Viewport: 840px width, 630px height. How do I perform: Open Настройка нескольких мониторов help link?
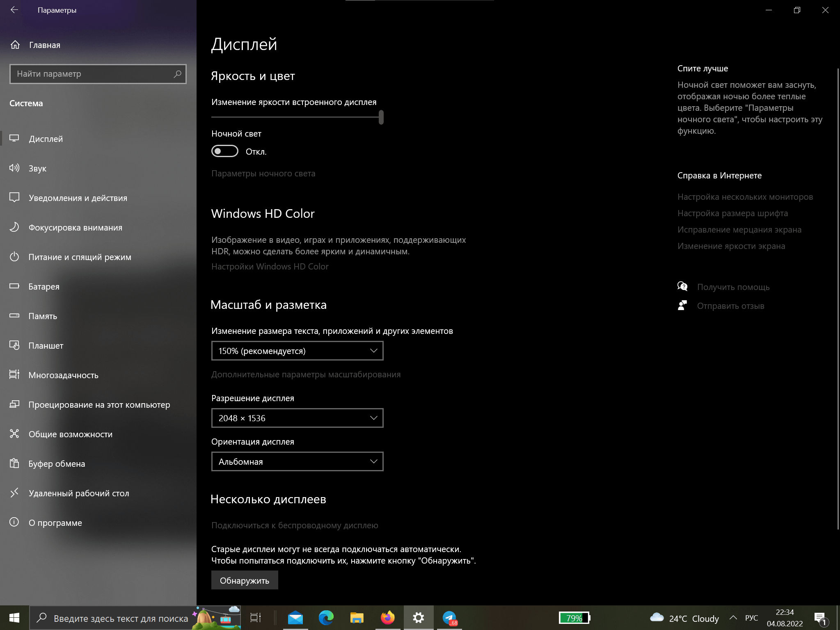(x=745, y=197)
